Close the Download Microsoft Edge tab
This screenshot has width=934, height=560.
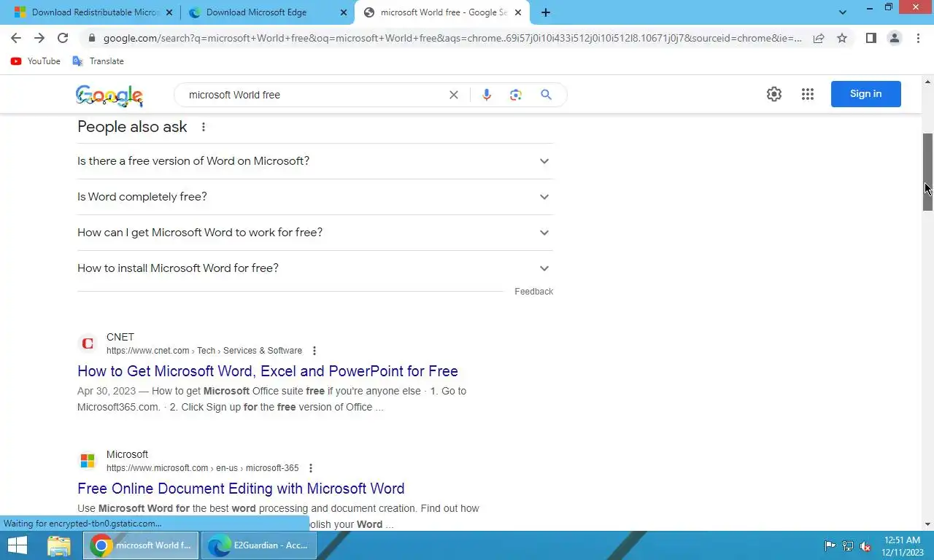pyautogui.click(x=343, y=12)
